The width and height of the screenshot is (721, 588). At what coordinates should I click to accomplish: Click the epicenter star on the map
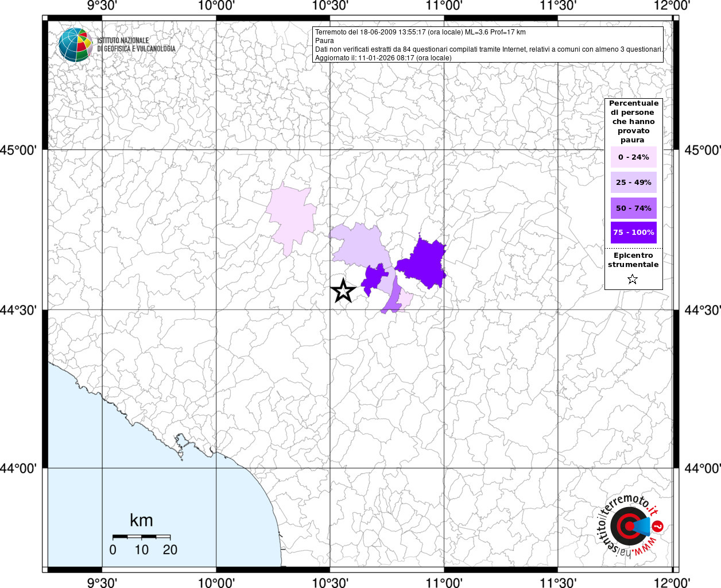343,291
